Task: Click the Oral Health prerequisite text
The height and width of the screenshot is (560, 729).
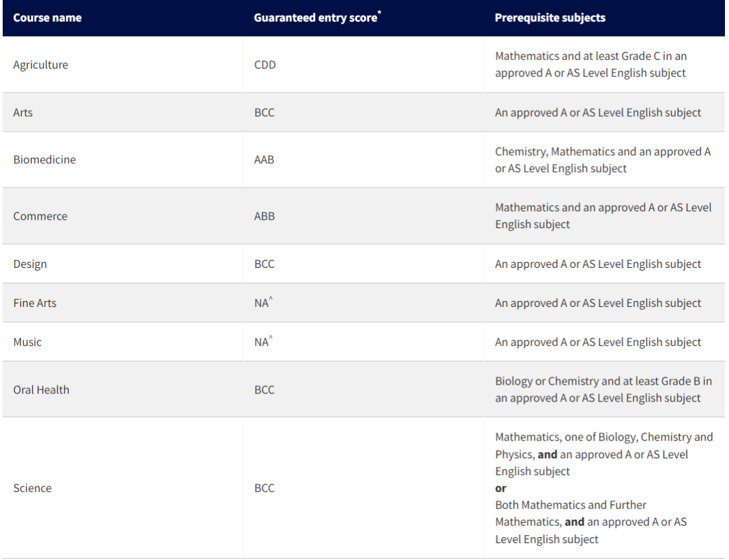Action: [x=603, y=389]
